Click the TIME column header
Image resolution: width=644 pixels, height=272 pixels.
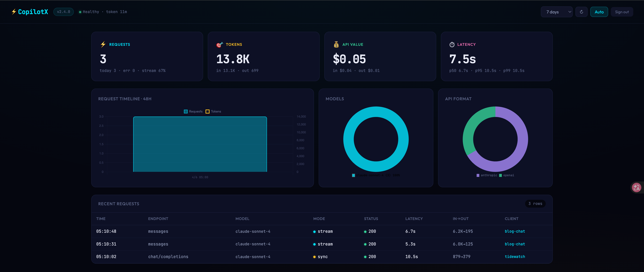(101, 219)
